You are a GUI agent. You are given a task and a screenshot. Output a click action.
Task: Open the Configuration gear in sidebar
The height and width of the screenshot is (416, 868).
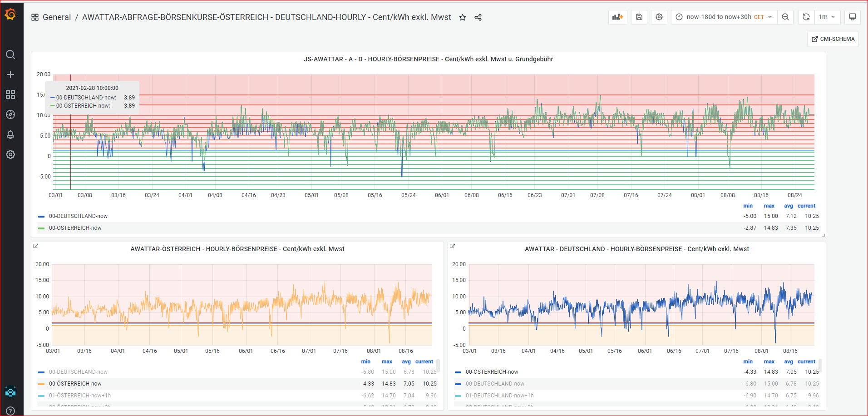point(10,154)
